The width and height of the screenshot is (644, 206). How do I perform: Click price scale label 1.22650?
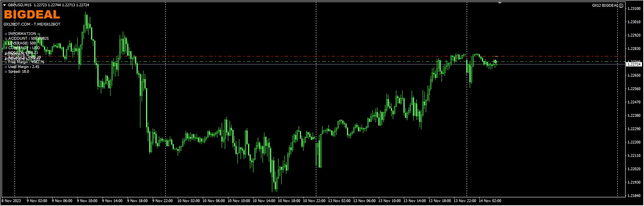(634, 75)
